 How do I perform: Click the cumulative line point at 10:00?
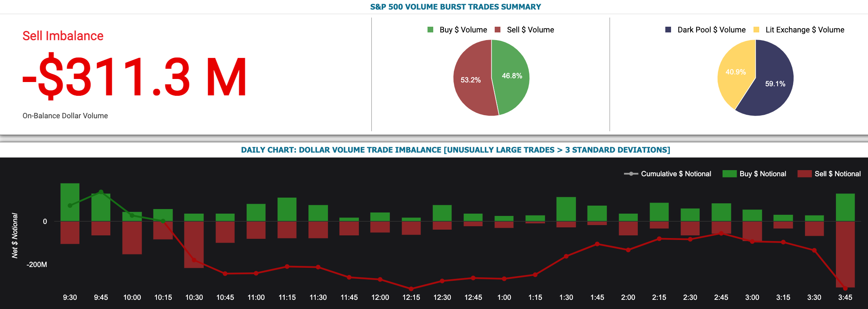[x=132, y=216]
